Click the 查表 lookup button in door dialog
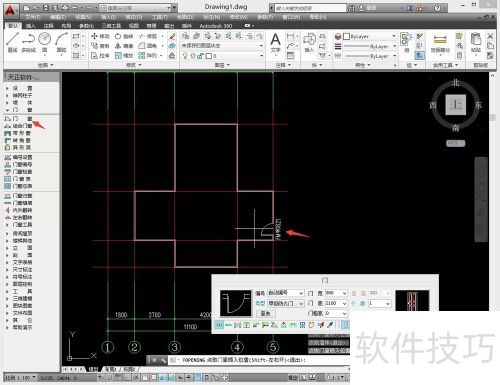 tap(266, 313)
